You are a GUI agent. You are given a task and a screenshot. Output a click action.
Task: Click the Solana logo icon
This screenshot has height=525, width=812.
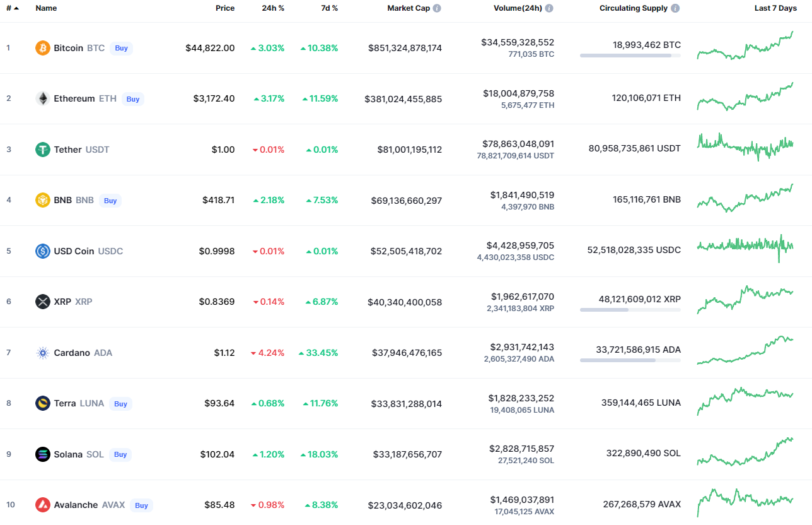pyautogui.click(x=43, y=454)
